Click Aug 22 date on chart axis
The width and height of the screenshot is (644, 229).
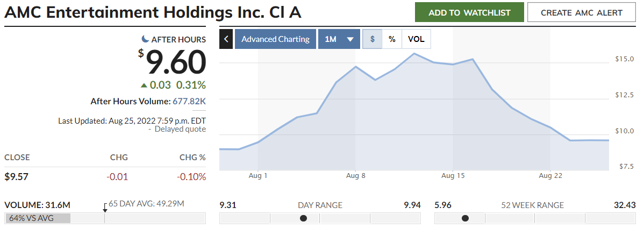[550, 176]
